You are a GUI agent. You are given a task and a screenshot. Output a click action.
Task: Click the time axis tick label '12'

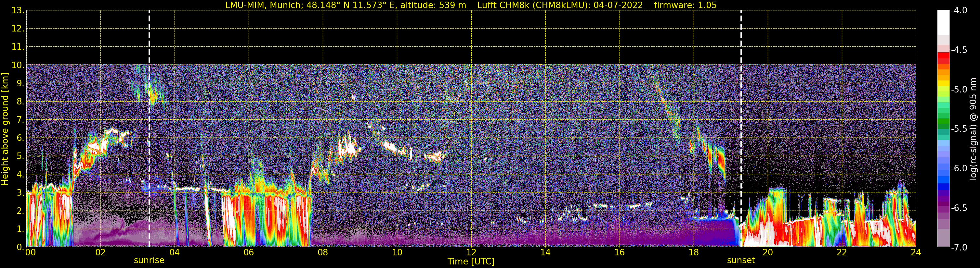[x=471, y=253]
